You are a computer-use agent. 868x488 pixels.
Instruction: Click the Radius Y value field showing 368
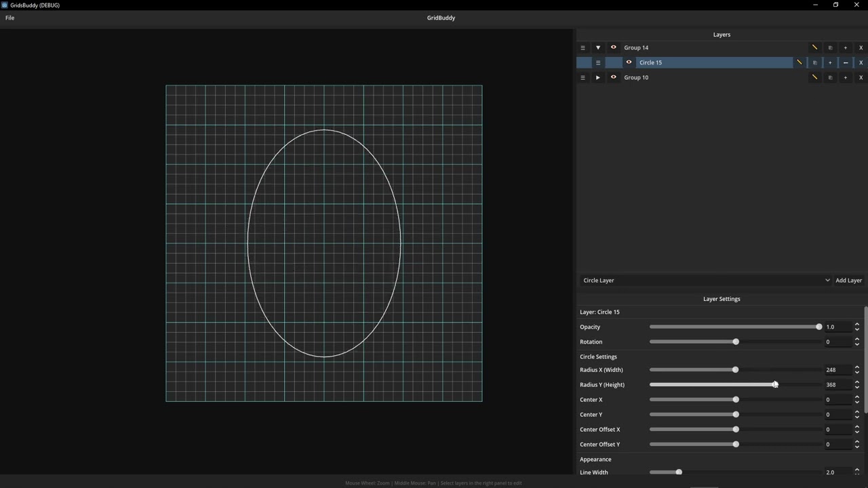point(837,384)
